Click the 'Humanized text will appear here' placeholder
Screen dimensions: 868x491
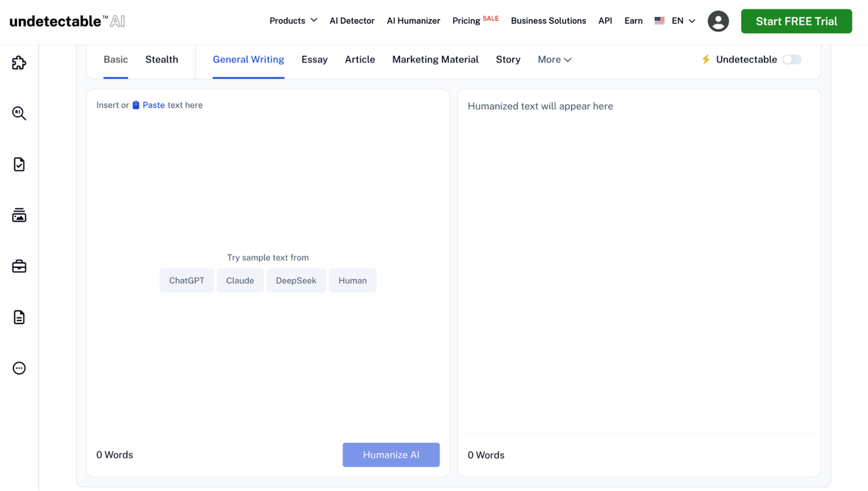[540, 106]
